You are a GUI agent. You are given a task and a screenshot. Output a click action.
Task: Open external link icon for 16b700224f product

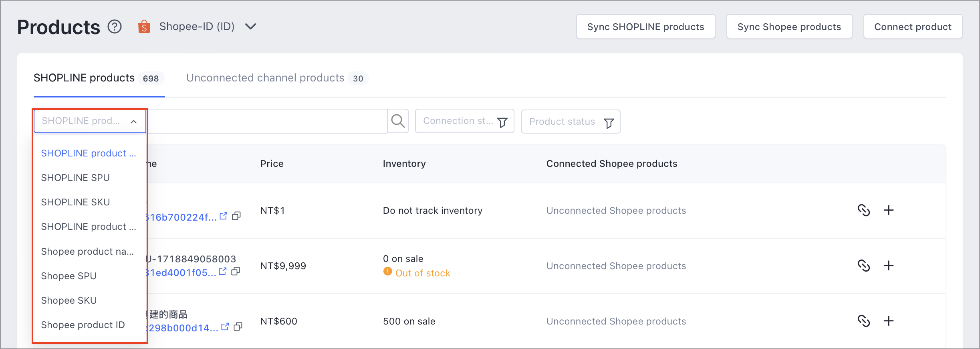[x=224, y=216]
